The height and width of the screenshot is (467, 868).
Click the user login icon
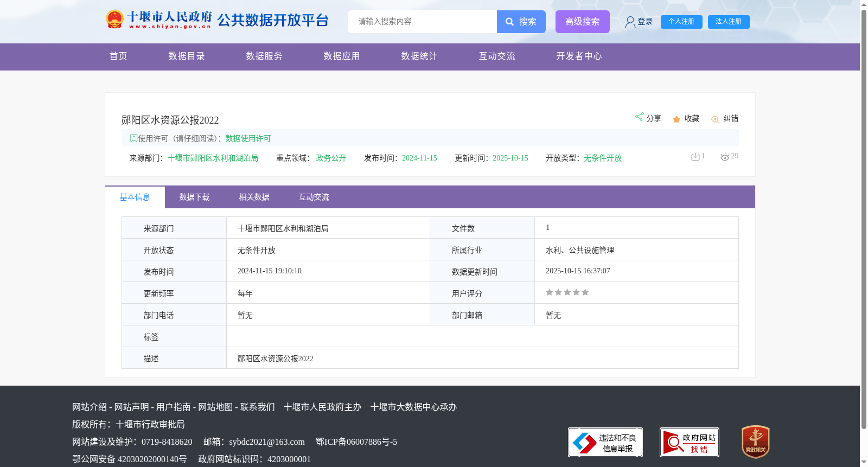630,22
